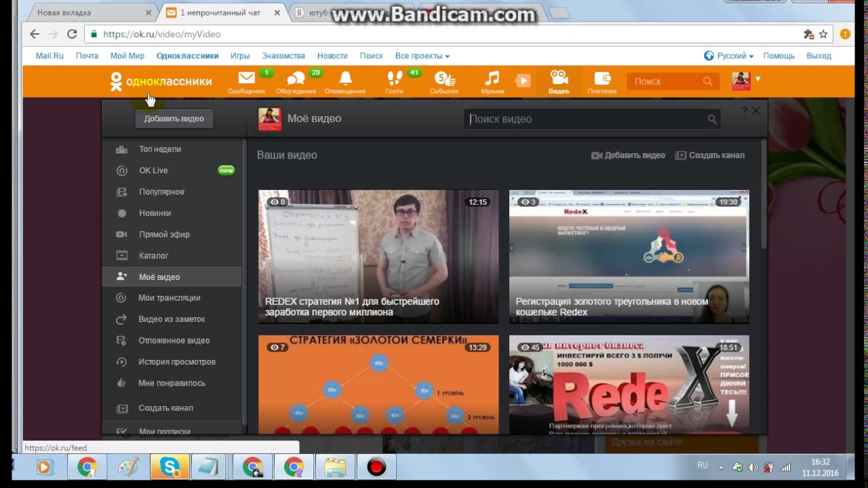This screenshot has width=868, height=488.
Task: Click Одноклассники logo
Action: pos(161,81)
